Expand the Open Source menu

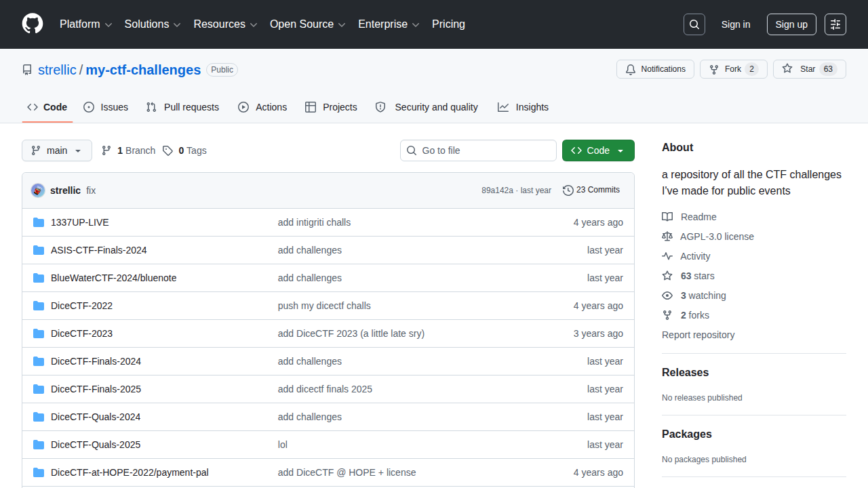pyautogui.click(x=308, y=24)
